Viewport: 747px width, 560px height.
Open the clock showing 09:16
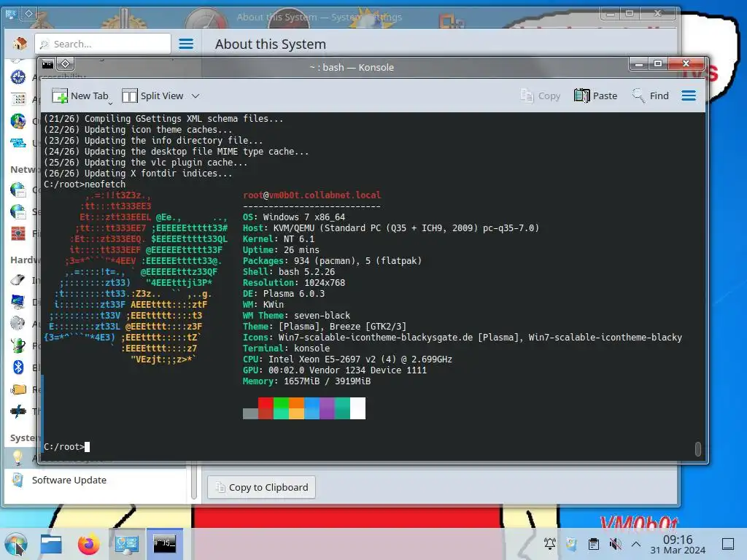(678, 544)
